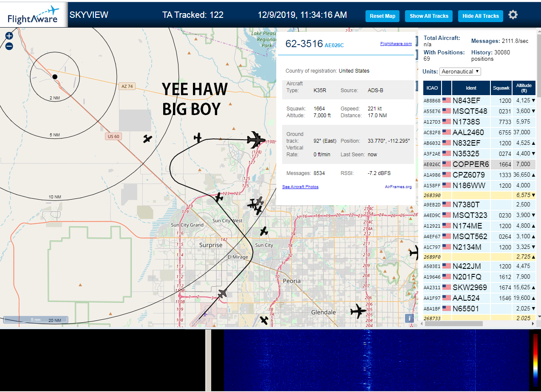
Task: Select the N422JM aircraft row
Action: coord(479,266)
